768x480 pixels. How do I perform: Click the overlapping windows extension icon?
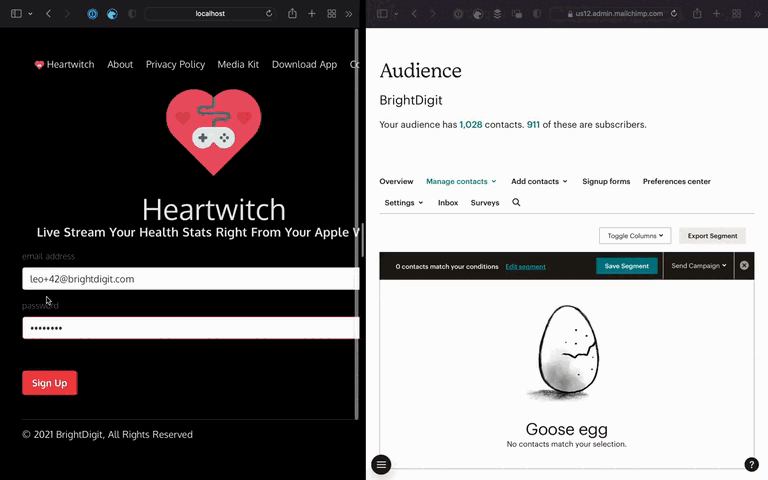(x=517, y=14)
